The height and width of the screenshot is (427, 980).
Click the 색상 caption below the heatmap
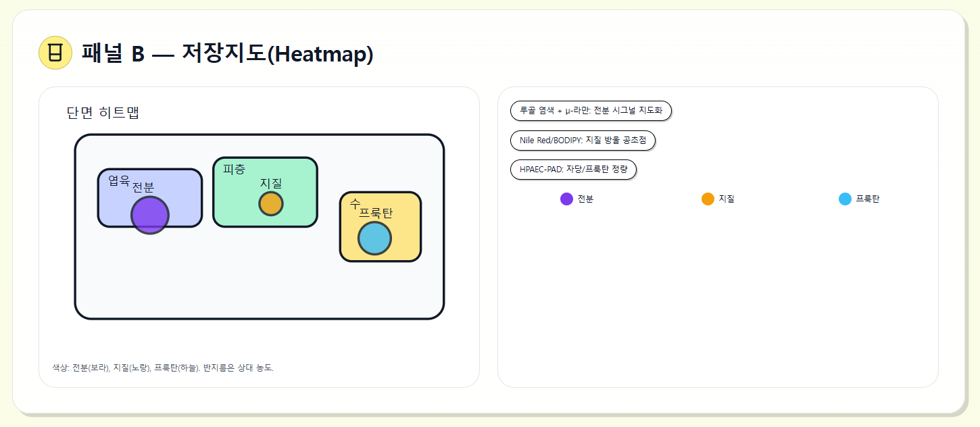coord(163,368)
